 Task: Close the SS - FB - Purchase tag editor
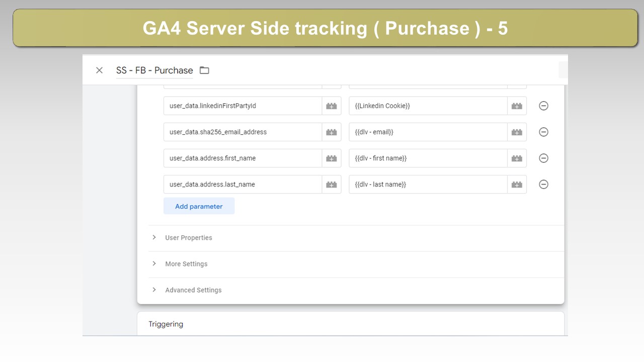99,70
